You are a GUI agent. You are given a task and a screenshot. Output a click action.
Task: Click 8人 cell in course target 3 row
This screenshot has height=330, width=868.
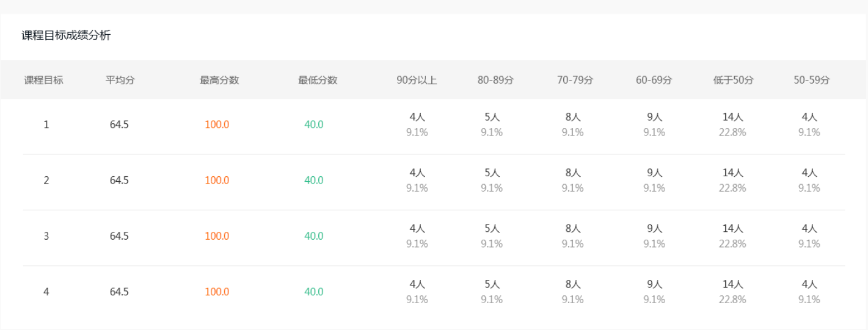(573, 228)
